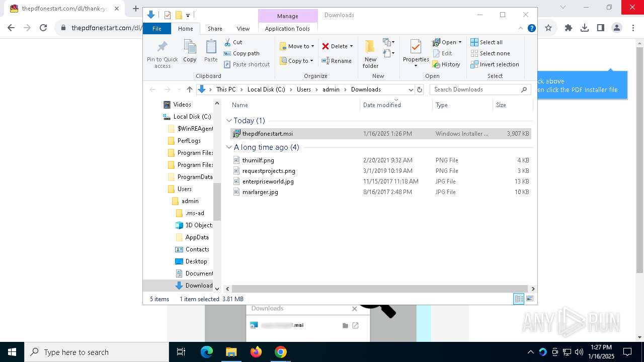Show file History
The height and width of the screenshot is (362, 644).
point(446,64)
